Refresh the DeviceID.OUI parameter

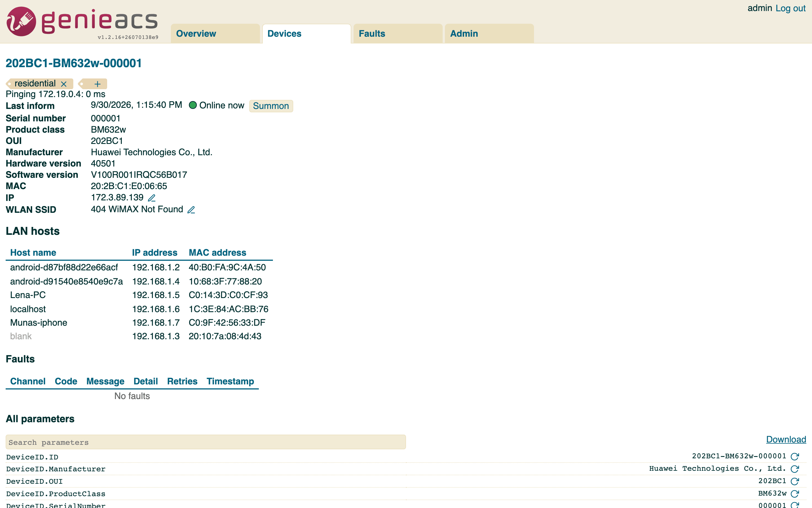point(795,481)
